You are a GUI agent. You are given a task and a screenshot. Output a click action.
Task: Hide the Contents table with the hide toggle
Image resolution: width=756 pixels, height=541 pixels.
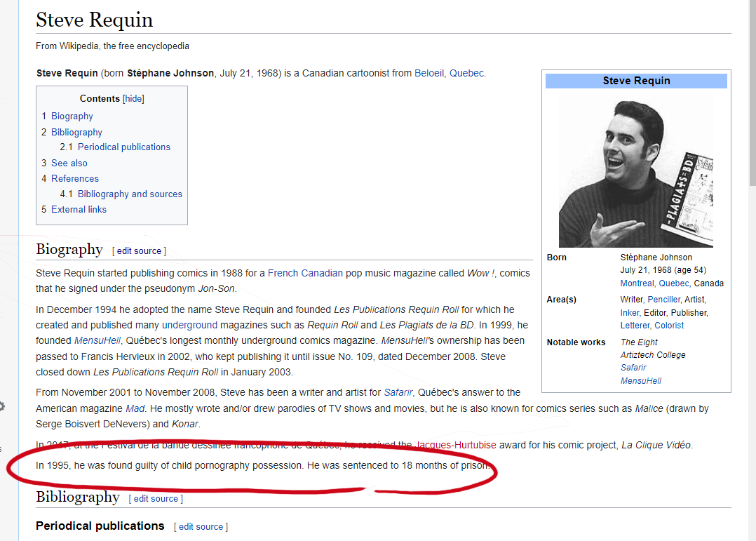tap(133, 99)
